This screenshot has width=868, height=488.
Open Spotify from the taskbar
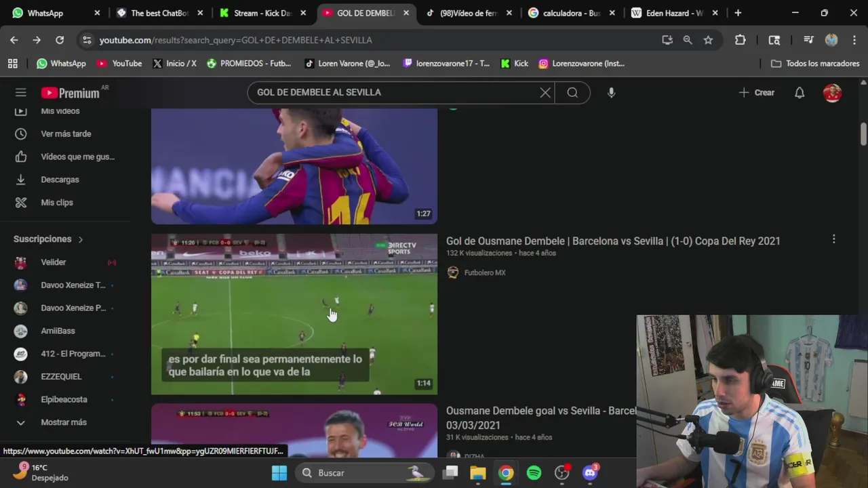pyautogui.click(x=534, y=473)
